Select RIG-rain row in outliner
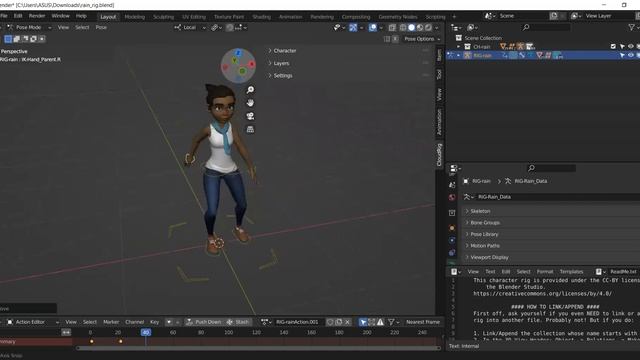Screen dimensions: 640x360 (x=543, y=55)
